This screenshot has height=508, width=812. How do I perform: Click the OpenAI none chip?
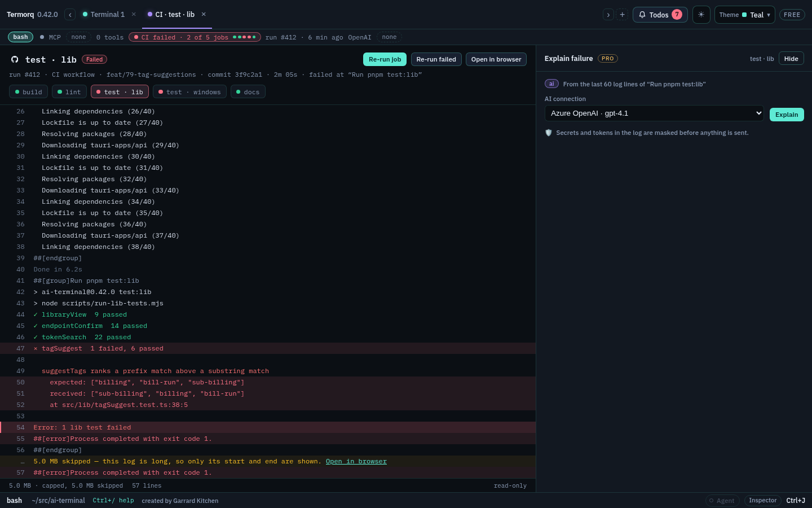coord(389,37)
